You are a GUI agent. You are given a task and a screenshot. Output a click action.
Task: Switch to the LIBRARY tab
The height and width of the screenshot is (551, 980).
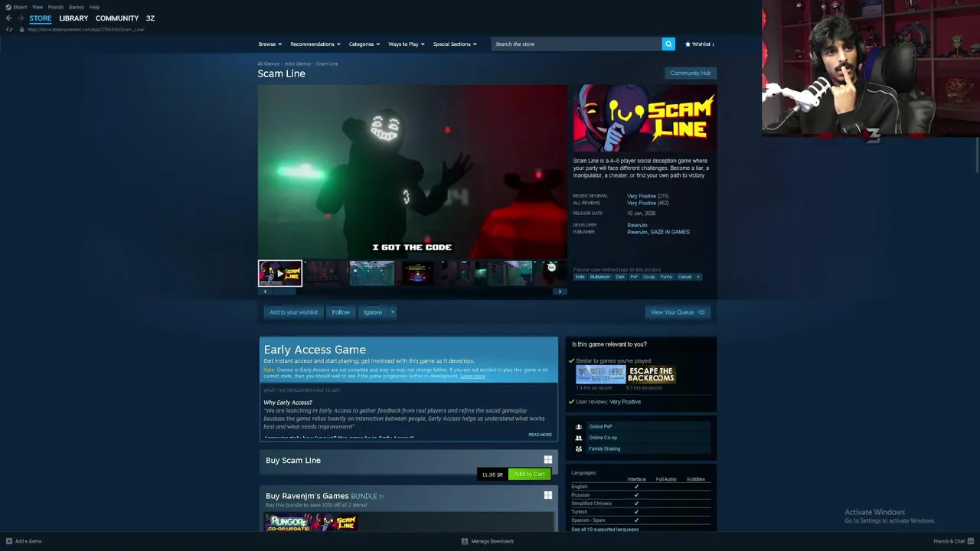(73, 18)
